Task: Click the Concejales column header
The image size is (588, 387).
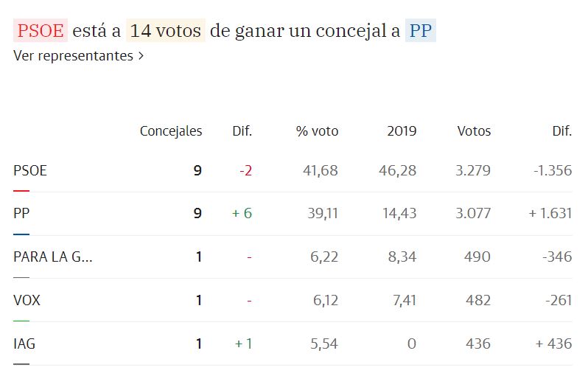Action: click(171, 131)
